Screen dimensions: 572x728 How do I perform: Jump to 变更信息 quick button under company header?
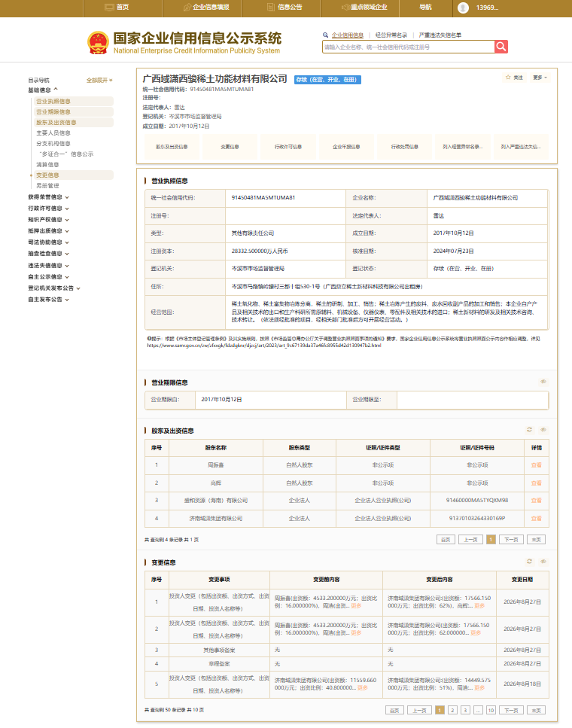point(230,147)
